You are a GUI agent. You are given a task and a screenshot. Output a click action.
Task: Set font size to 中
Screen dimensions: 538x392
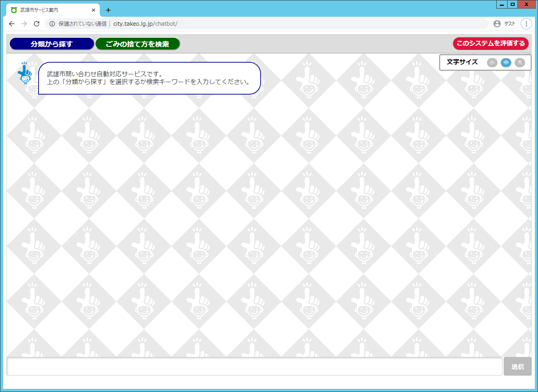tap(506, 62)
